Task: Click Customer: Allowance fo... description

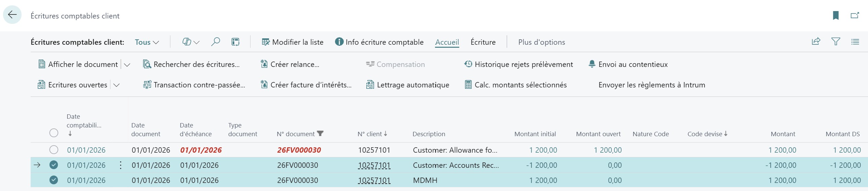Action: pos(455,150)
